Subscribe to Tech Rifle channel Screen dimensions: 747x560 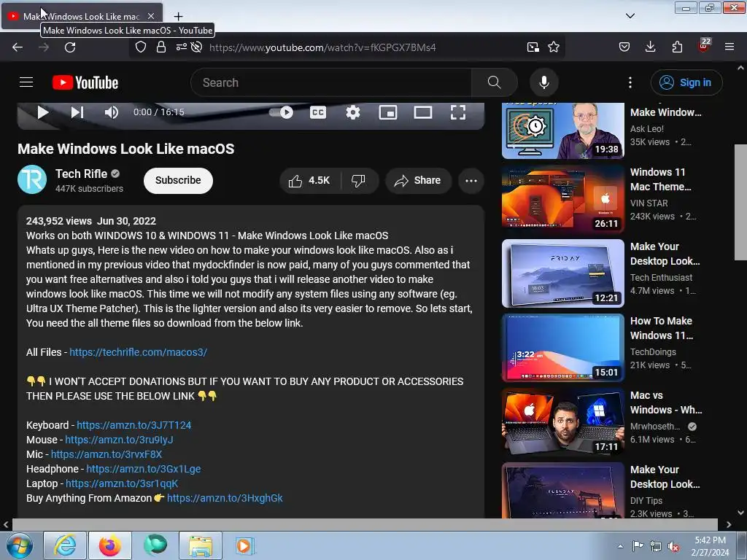[x=178, y=181]
